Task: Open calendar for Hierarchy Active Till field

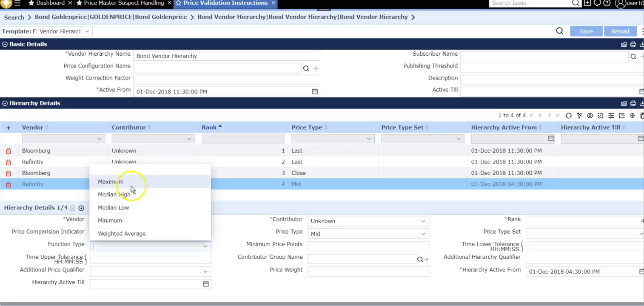Action: pos(206,284)
